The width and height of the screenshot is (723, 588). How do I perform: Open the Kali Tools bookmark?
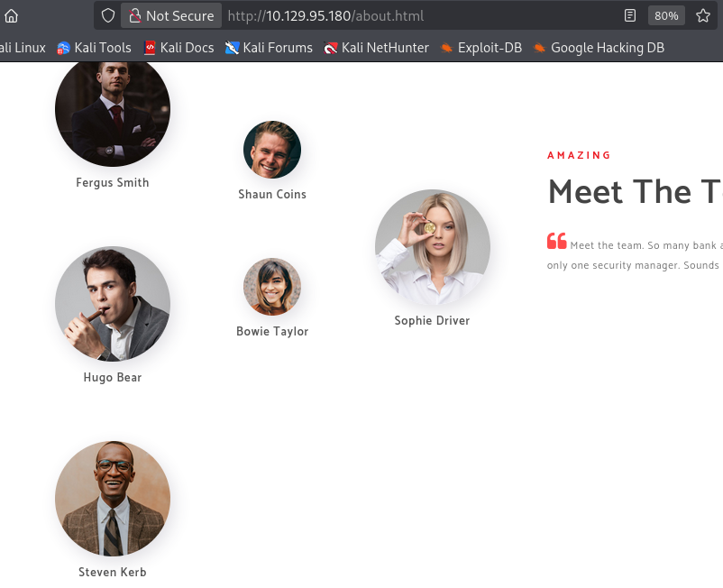pos(94,48)
